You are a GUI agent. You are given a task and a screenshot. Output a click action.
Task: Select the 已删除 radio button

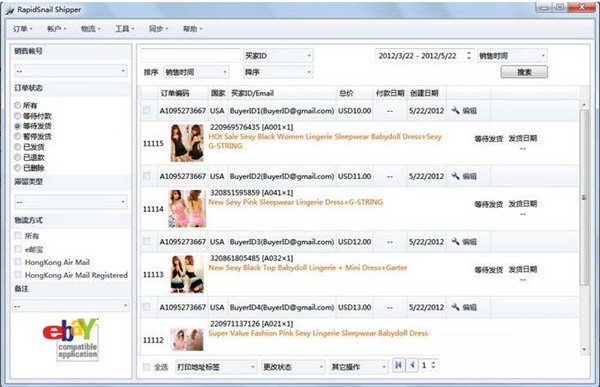coord(18,168)
